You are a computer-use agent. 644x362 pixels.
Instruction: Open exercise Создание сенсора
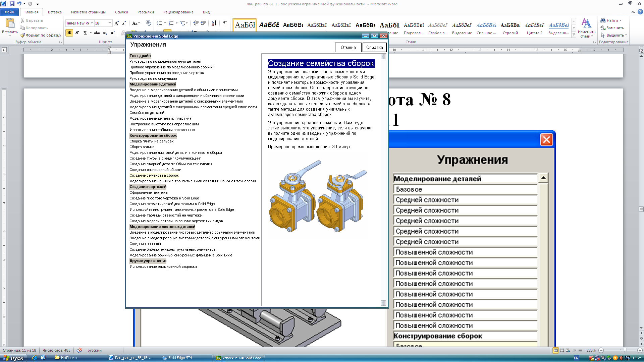145,244
